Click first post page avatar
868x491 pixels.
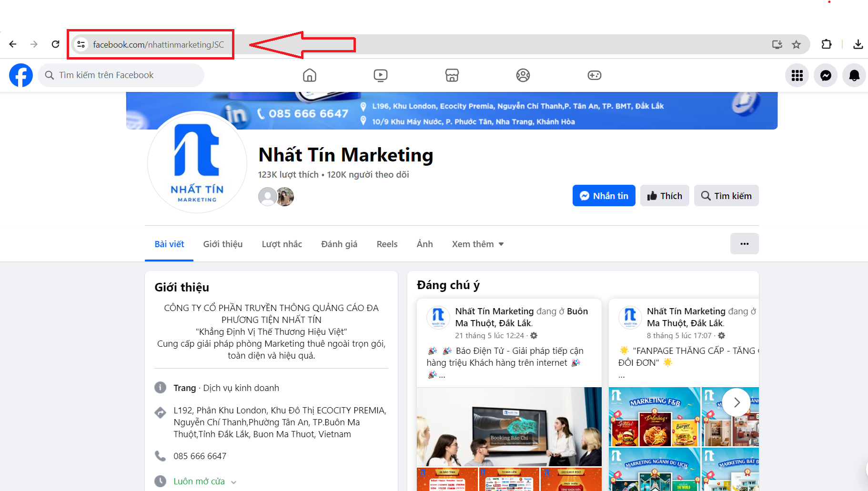click(x=438, y=317)
